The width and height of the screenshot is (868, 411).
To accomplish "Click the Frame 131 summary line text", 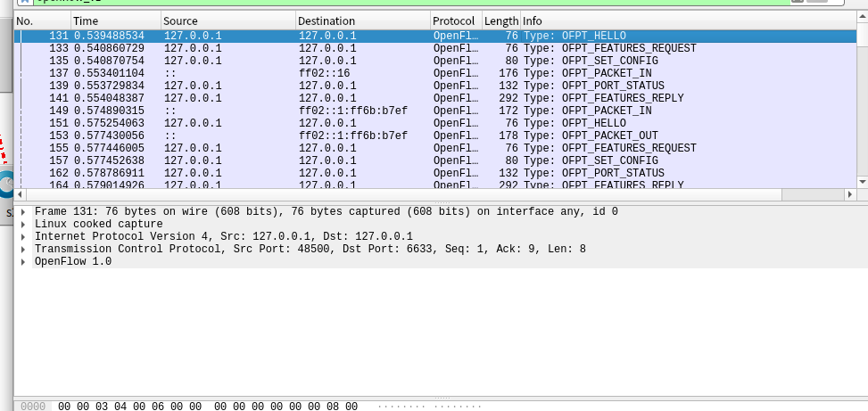I will coord(326,212).
